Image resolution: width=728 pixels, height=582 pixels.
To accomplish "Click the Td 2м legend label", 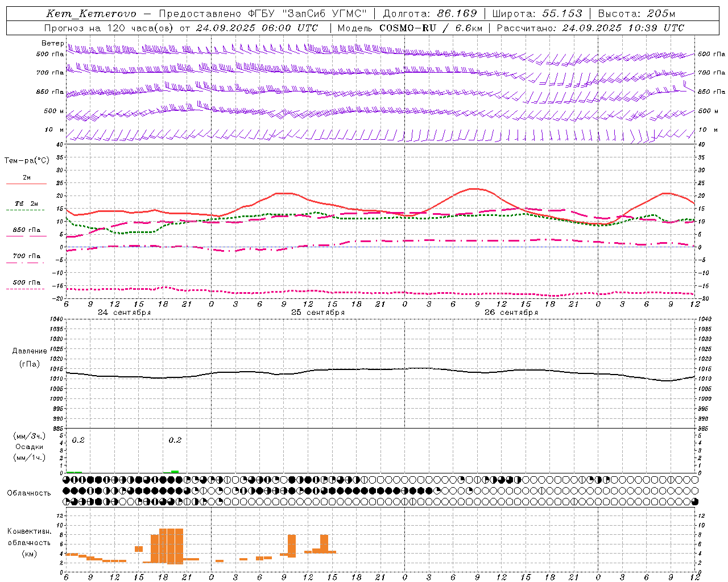I will click(x=26, y=203).
